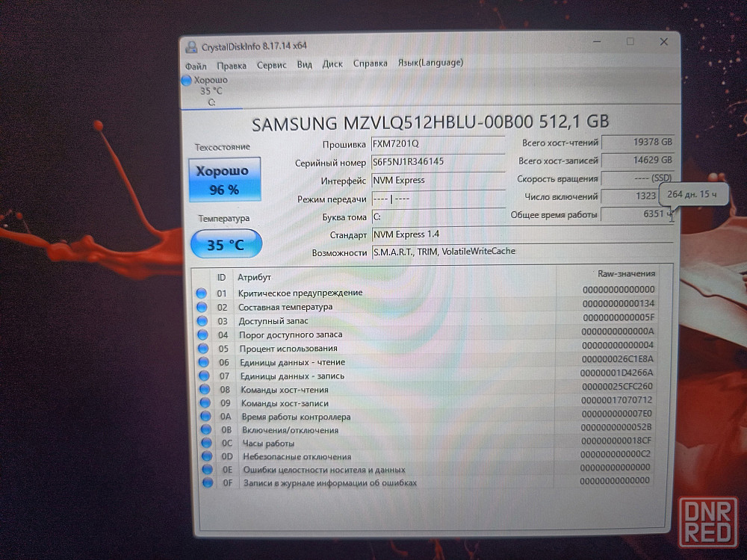Click the 35 °C temperature button
Viewport: 747px width, 560px height.
click(x=226, y=244)
